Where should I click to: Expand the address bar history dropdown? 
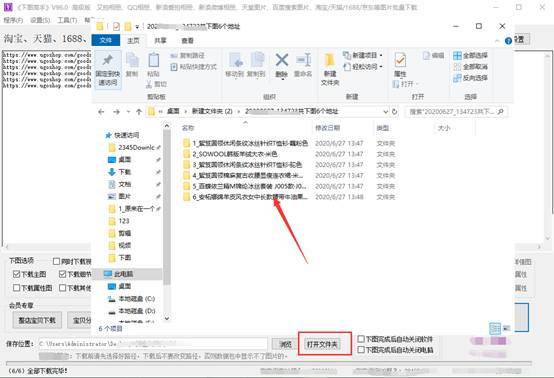[385, 112]
